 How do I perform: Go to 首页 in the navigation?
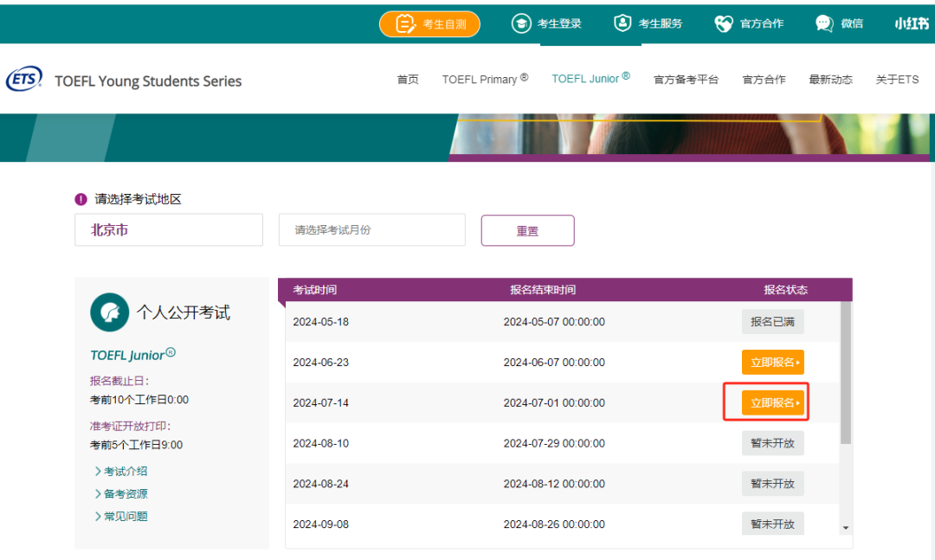408,80
